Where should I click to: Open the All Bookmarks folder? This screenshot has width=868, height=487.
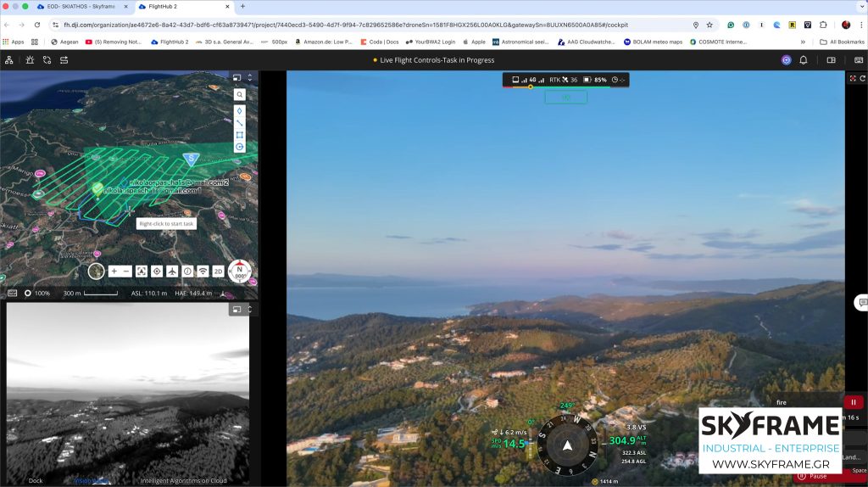(841, 42)
